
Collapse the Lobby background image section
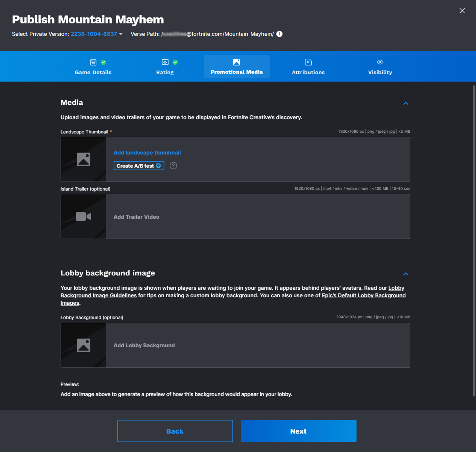[x=406, y=274]
